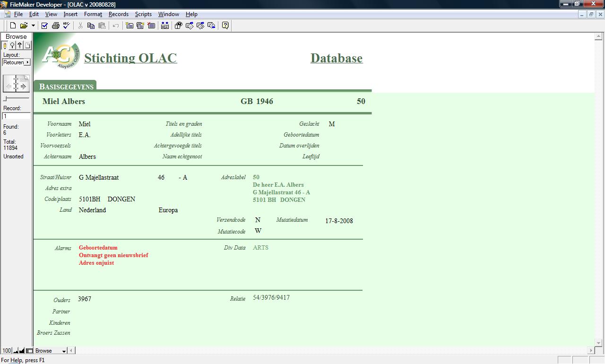Click the New Record toolbar icon
The image size is (605, 364).
click(130, 26)
